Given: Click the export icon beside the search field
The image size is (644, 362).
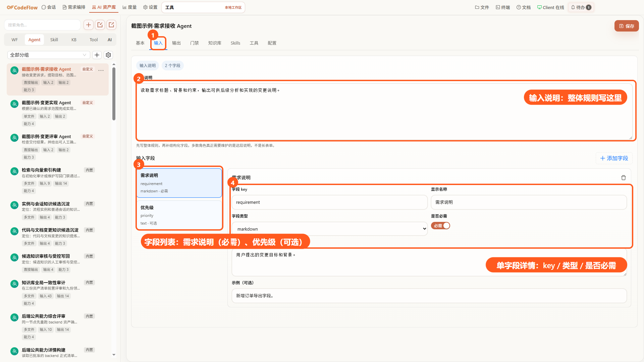Looking at the screenshot, I should click(111, 25).
